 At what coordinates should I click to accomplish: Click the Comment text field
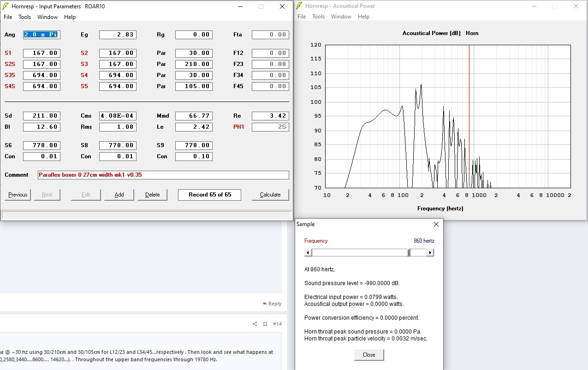pyautogui.click(x=163, y=175)
